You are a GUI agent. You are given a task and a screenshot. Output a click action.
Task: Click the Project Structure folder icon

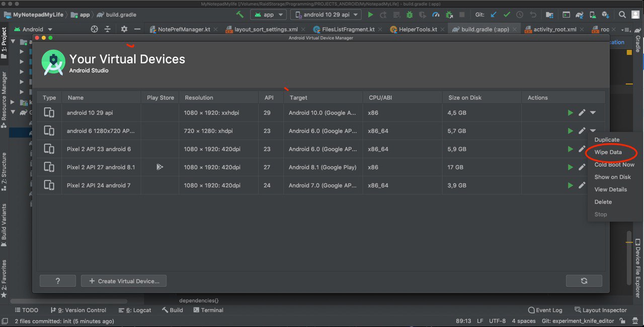[549, 15]
